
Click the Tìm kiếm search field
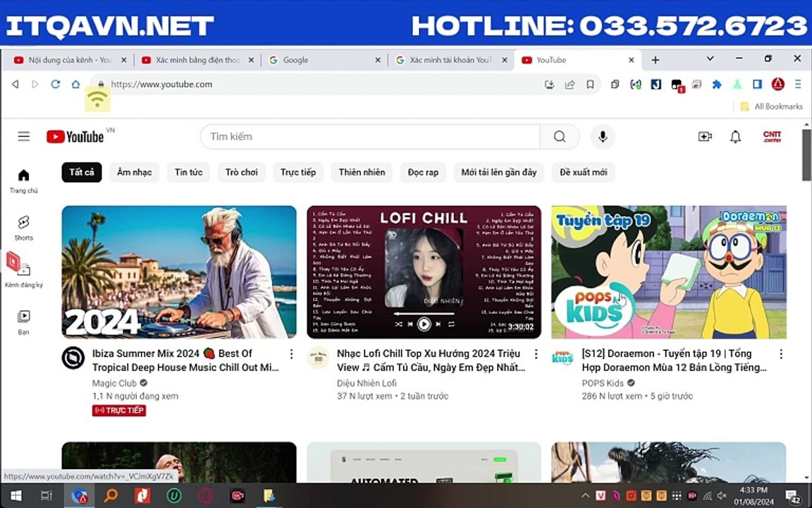click(370, 136)
